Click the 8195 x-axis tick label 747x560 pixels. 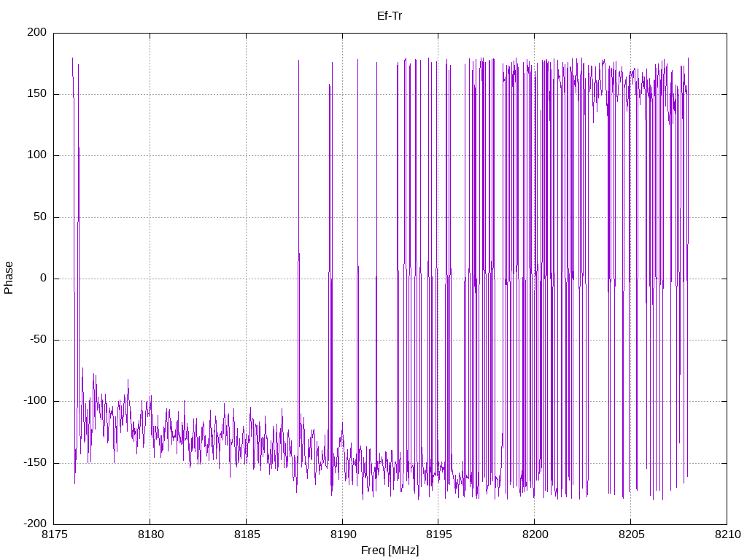point(438,534)
